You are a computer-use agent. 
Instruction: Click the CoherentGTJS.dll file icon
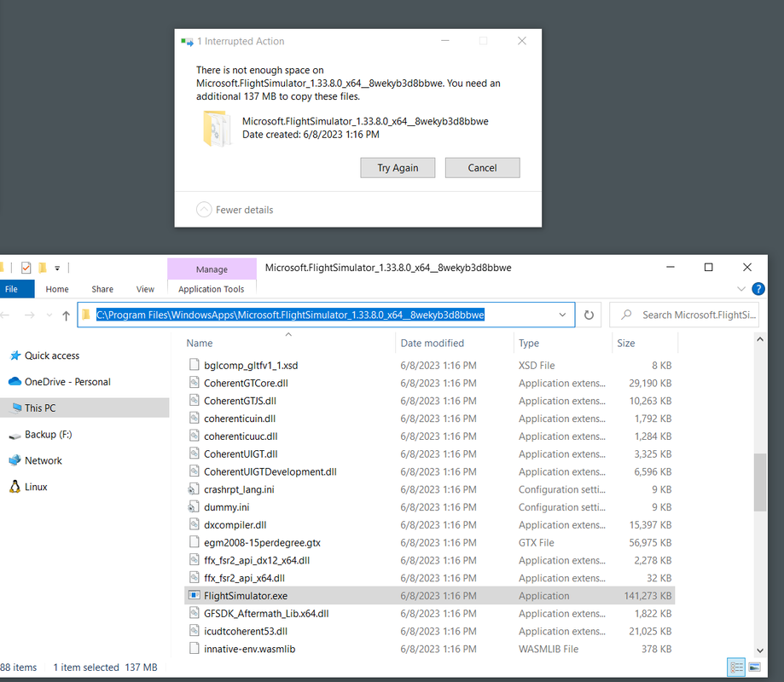(x=194, y=400)
